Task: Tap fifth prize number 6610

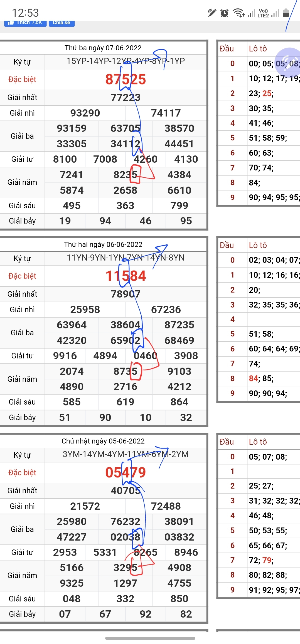Action: (x=179, y=190)
